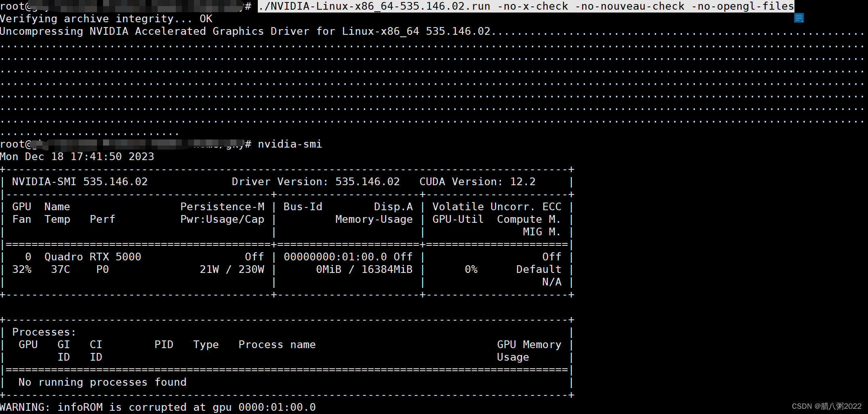
Task: Click the temperature value '37C'
Action: coord(60,270)
